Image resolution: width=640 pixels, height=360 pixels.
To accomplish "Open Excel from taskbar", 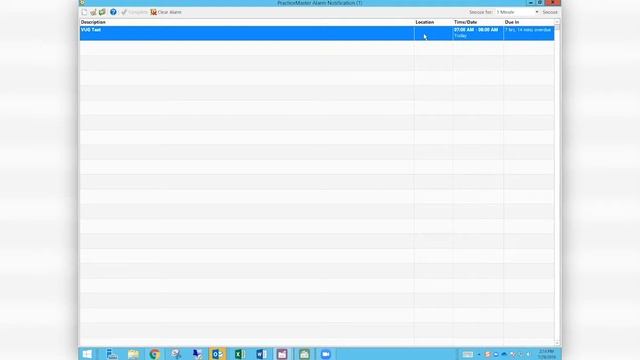I will [240, 354].
